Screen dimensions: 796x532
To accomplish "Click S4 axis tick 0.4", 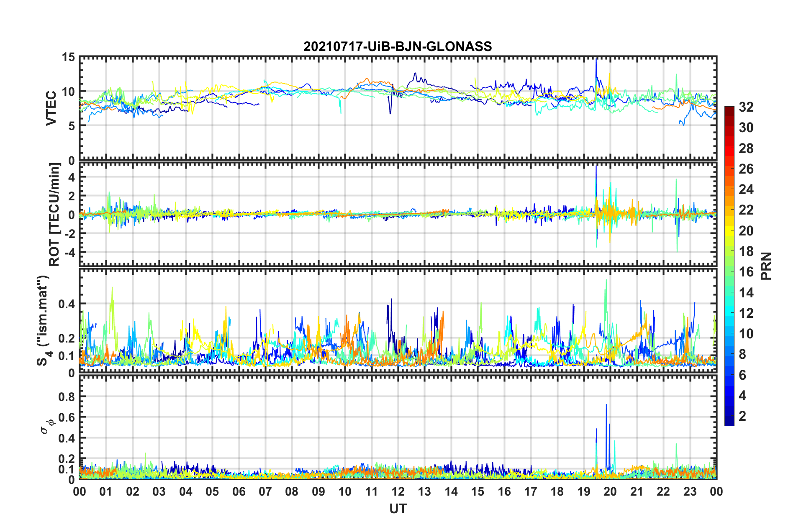I will point(66,304).
